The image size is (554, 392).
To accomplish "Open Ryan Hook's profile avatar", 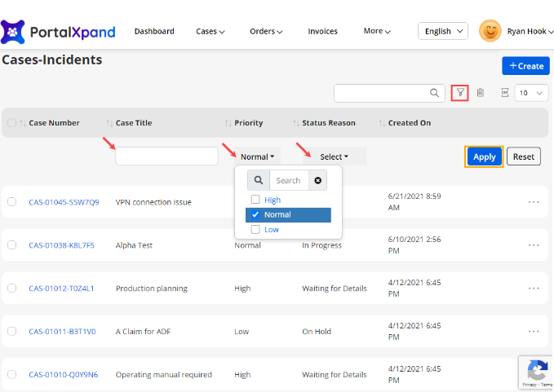I will (x=490, y=31).
